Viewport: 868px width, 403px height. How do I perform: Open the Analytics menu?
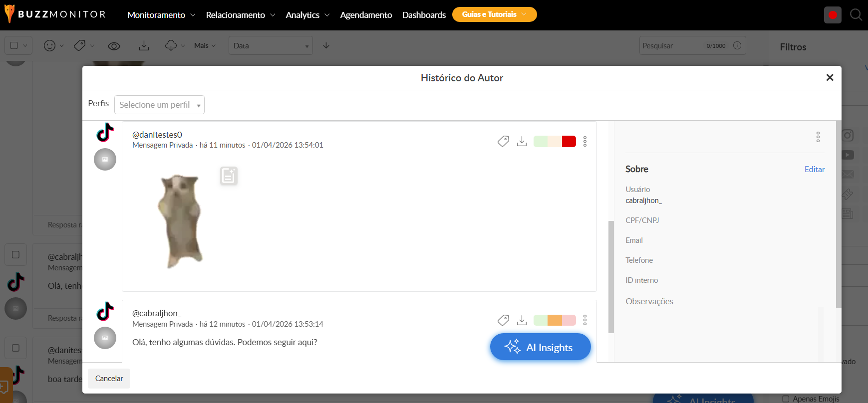point(307,15)
